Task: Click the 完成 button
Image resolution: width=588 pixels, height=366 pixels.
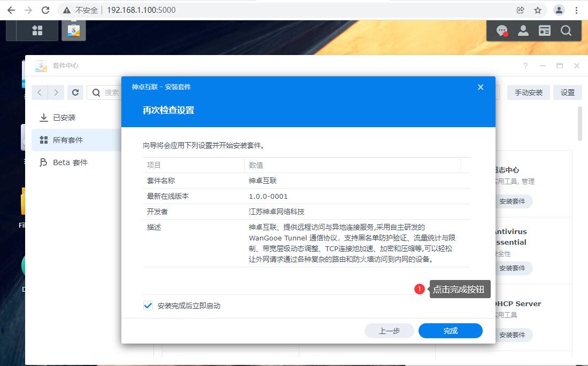Action: 451,331
